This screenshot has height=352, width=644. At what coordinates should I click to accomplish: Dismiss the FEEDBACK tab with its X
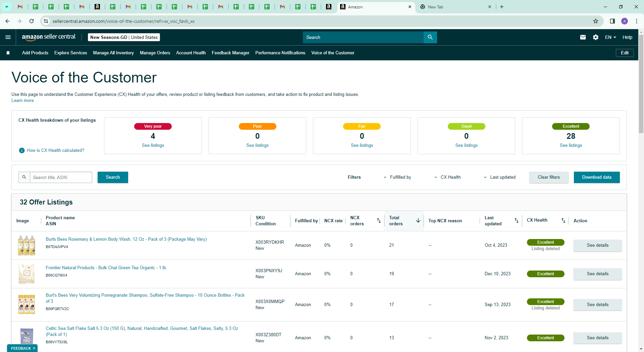(34, 348)
